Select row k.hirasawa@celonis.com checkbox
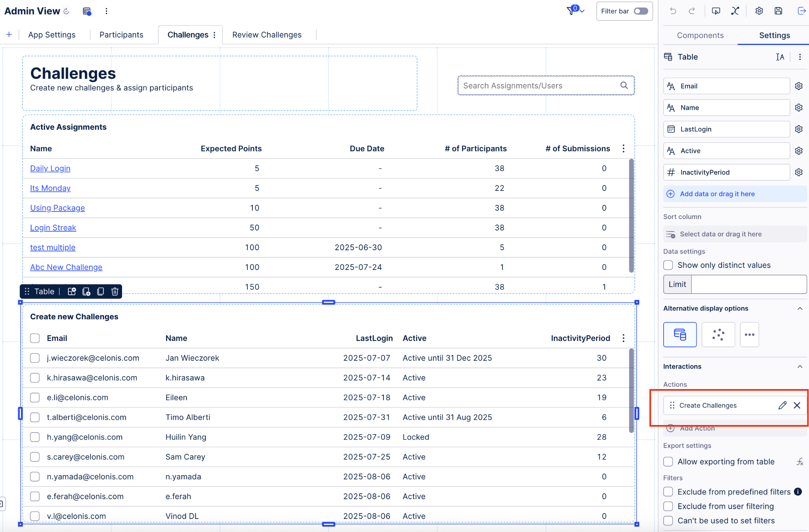This screenshot has height=532, width=809. pyautogui.click(x=35, y=378)
